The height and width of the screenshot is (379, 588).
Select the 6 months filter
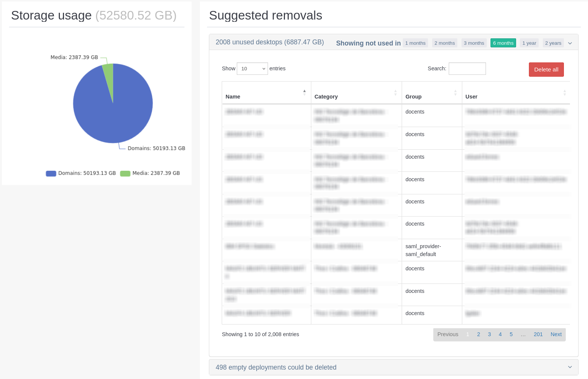click(503, 43)
